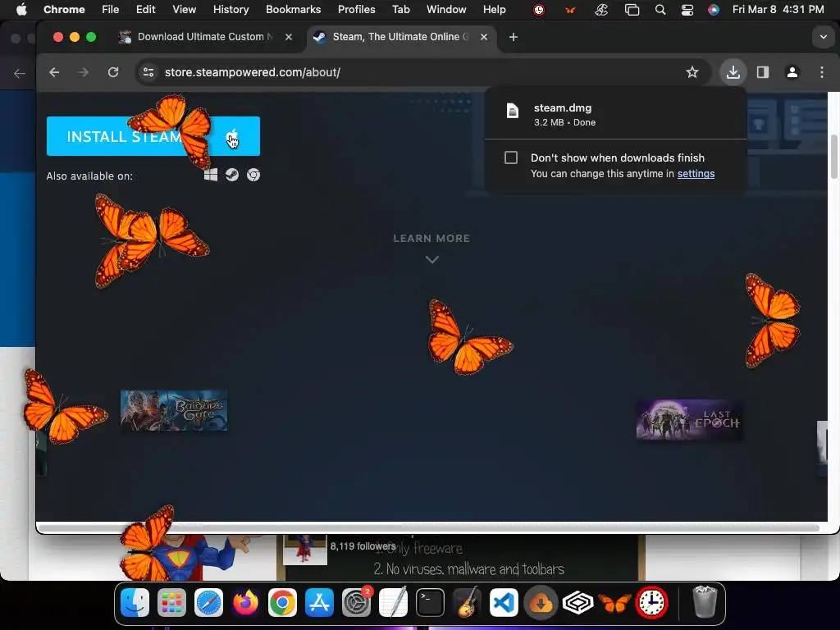This screenshot has width=840, height=630.
Task: Open System Settings from the Dock
Action: click(356, 603)
